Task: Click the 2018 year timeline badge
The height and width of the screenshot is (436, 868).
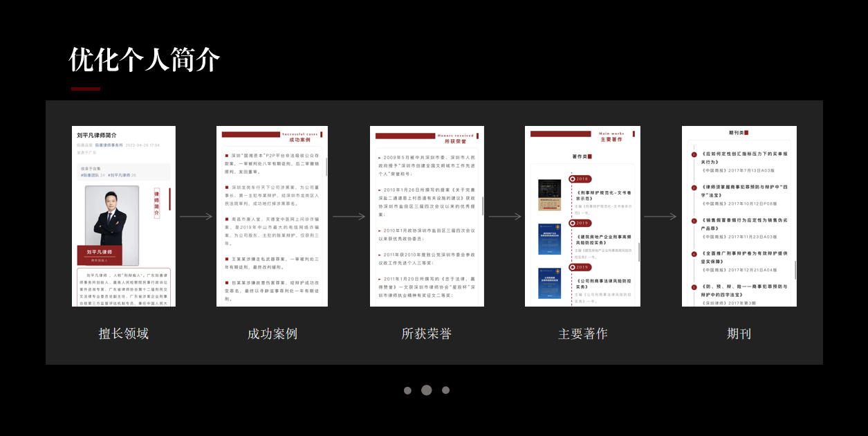Action: tap(580, 179)
